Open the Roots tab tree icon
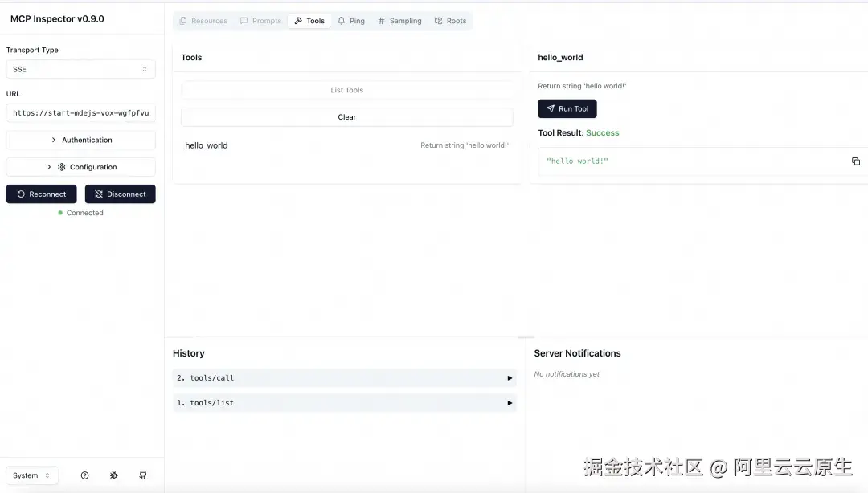The height and width of the screenshot is (493, 868). click(x=438, y=20)
